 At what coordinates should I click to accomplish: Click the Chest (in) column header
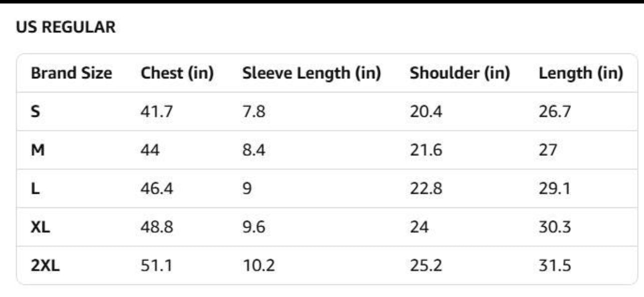click(177, 73)
